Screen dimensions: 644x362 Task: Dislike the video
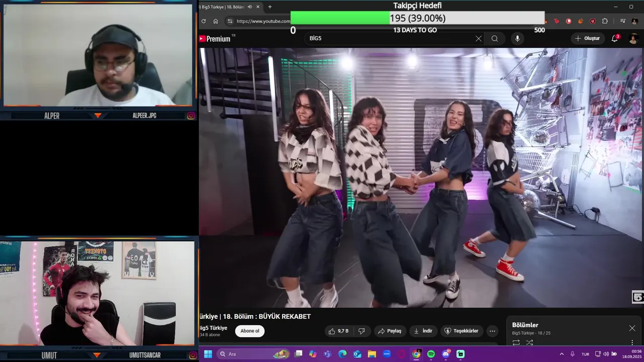pyautogui.click(x=361, y=331)
